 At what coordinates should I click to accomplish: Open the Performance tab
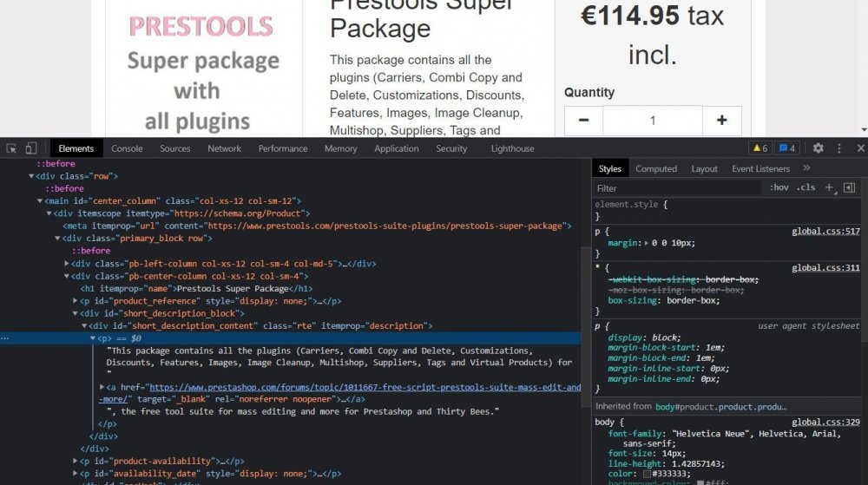[283, 148]
